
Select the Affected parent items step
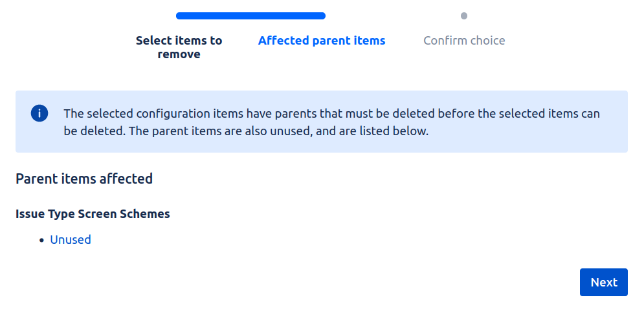coord(322,41)
